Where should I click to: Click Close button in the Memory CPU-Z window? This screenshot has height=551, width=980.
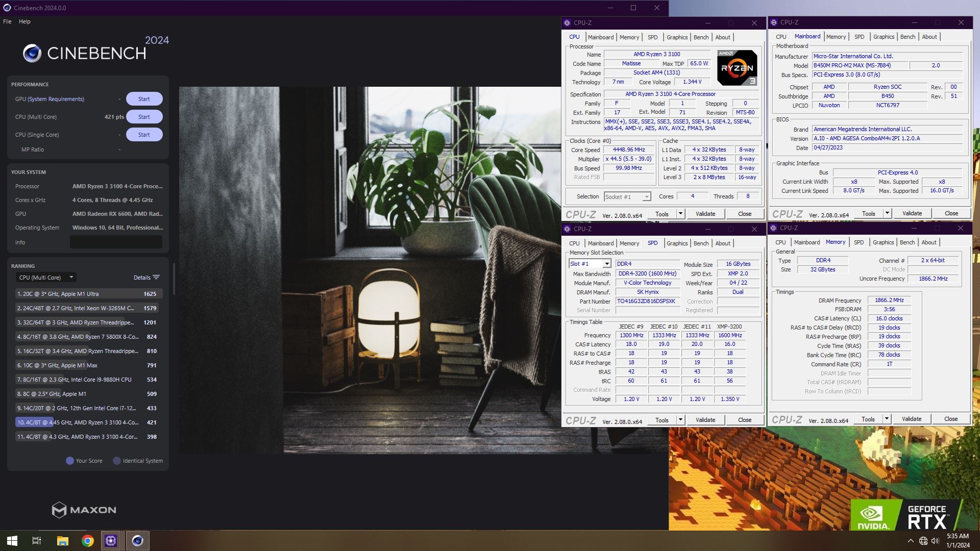tap(951, 419)
